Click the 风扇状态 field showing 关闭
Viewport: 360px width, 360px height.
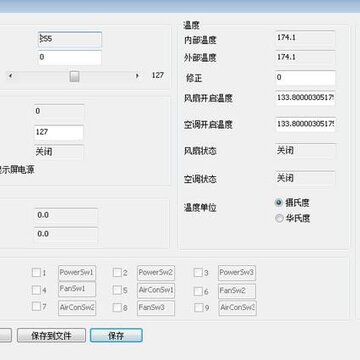pos(305,151)
